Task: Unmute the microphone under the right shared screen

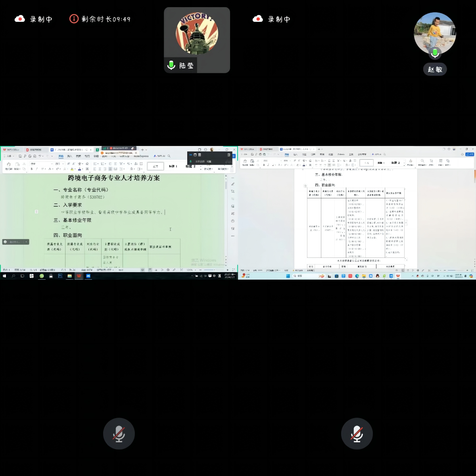Action: (x=357, y=434)
